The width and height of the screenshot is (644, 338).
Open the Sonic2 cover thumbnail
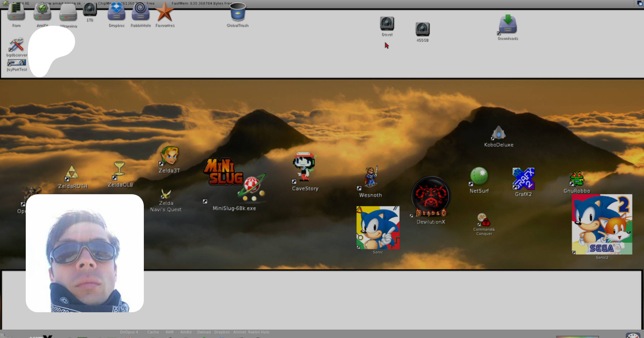point(602,224)
